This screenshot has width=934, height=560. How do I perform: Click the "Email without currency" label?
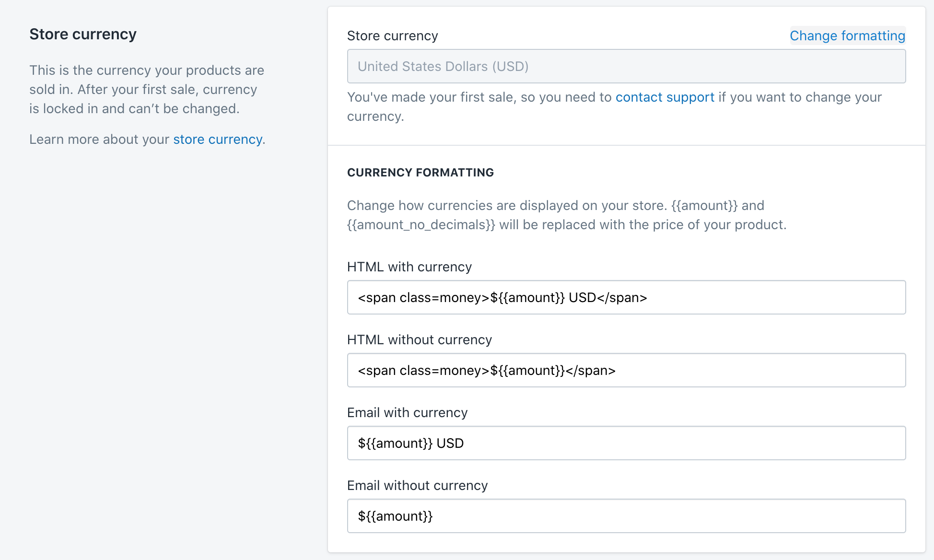click(x=417, y=486)
